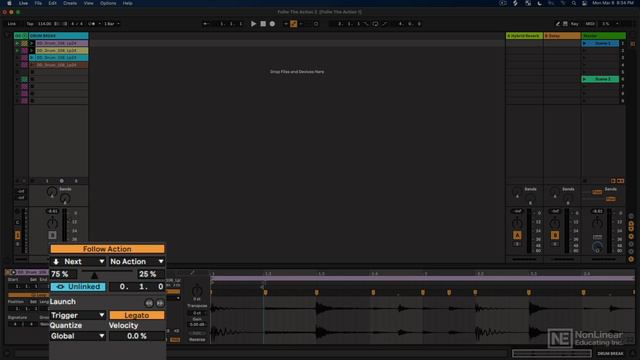This screenshot has width=640, height=360.
Task: Open the File menu
Action: [38, 3]
